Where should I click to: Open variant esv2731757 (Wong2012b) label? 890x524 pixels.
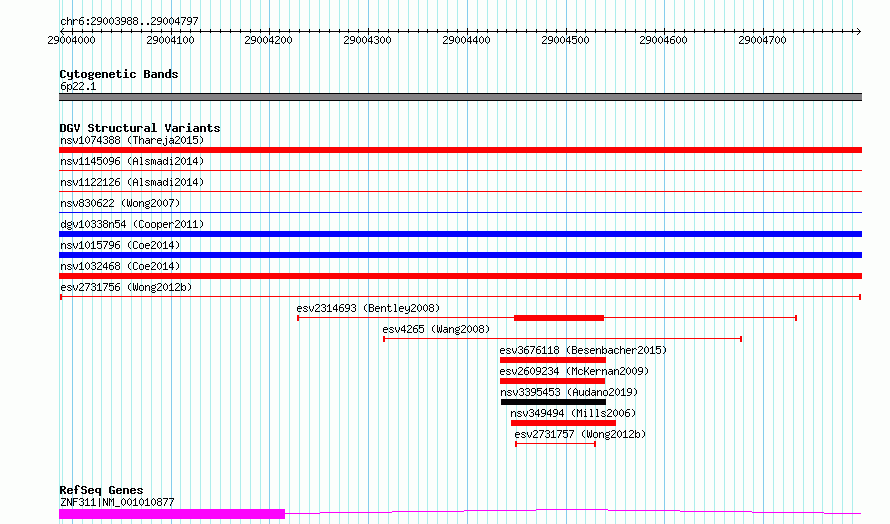point(580,434)
